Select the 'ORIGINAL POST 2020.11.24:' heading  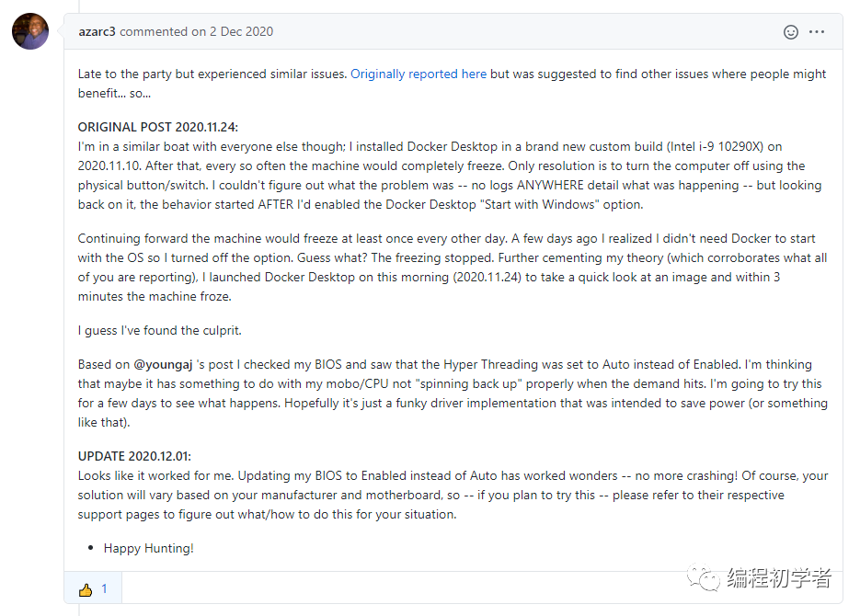[158, 127]
